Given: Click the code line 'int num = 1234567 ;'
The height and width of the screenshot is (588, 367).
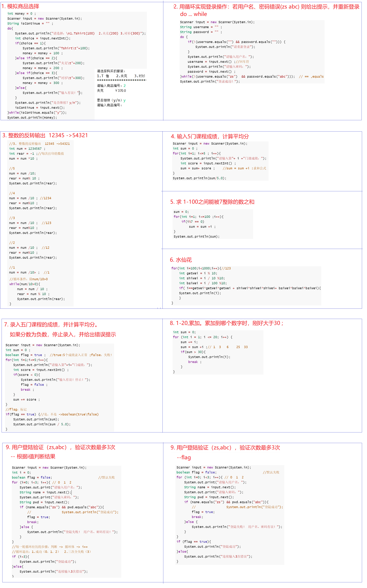Looking at the screenshot, I should click(27, 149).
